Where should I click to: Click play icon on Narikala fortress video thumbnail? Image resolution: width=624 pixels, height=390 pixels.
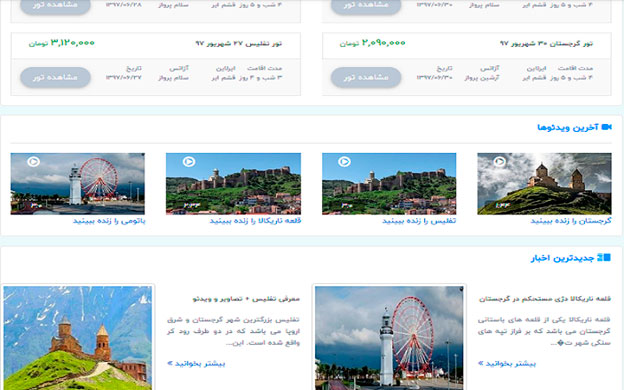pos(189,162)
